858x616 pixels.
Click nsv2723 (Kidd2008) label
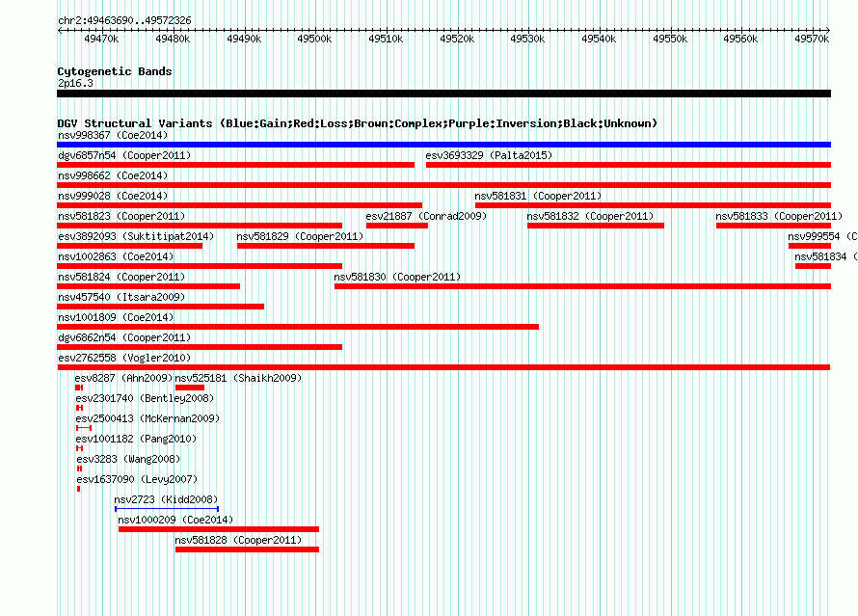click(166, 499)
